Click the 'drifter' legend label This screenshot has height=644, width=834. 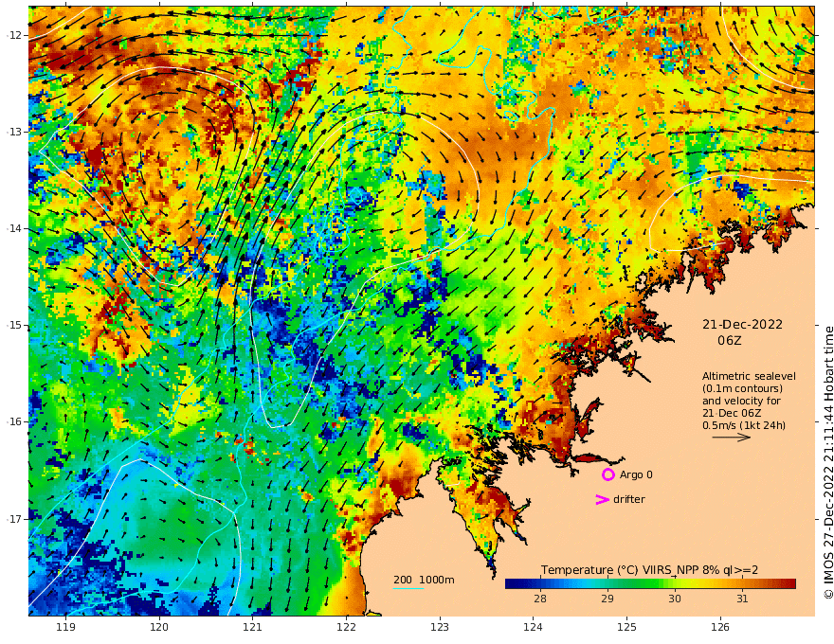[x=629, y=499]
